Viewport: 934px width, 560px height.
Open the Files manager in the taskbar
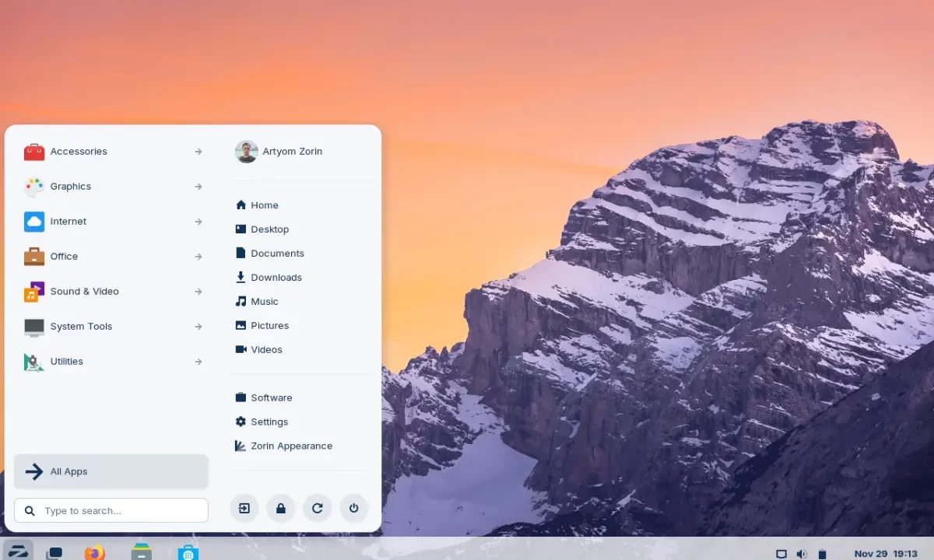(x=142, y=552)
